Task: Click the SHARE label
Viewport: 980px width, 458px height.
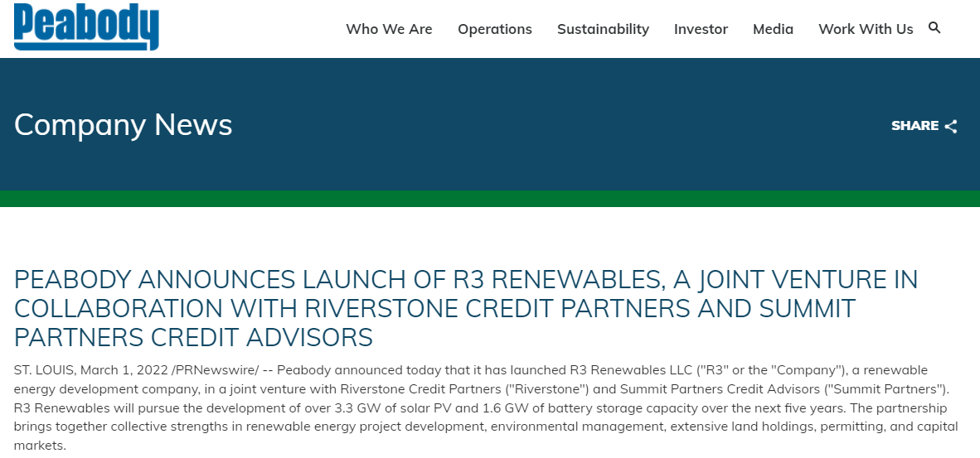Action: click(x=915, y=126)
